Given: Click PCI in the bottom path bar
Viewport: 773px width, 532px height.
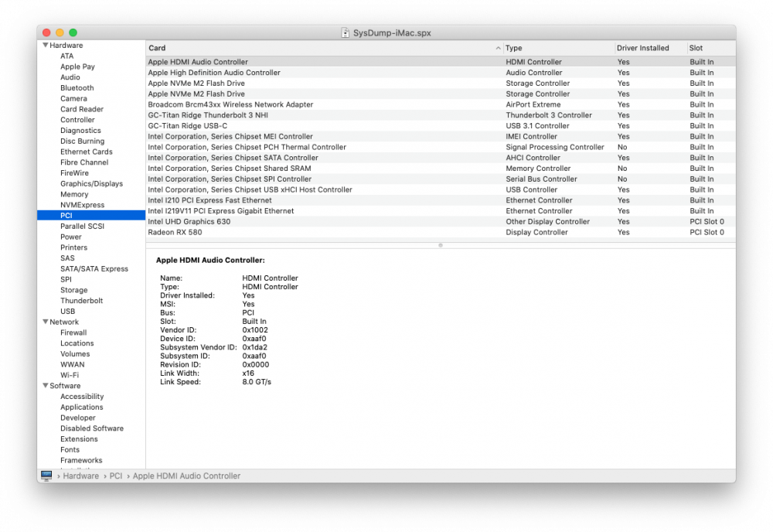Looking at the screenshot, I should tap(116, 476).
